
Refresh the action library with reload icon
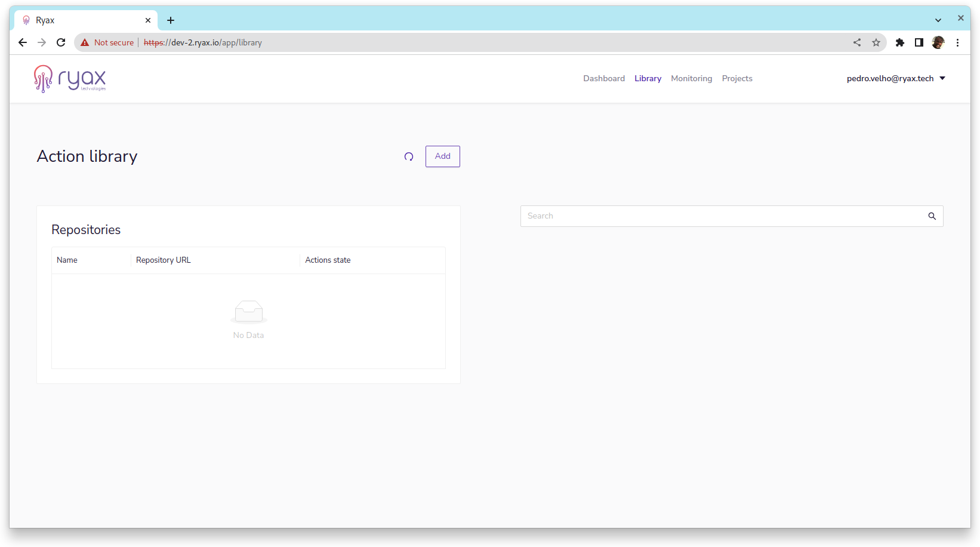tap(409, 156)
